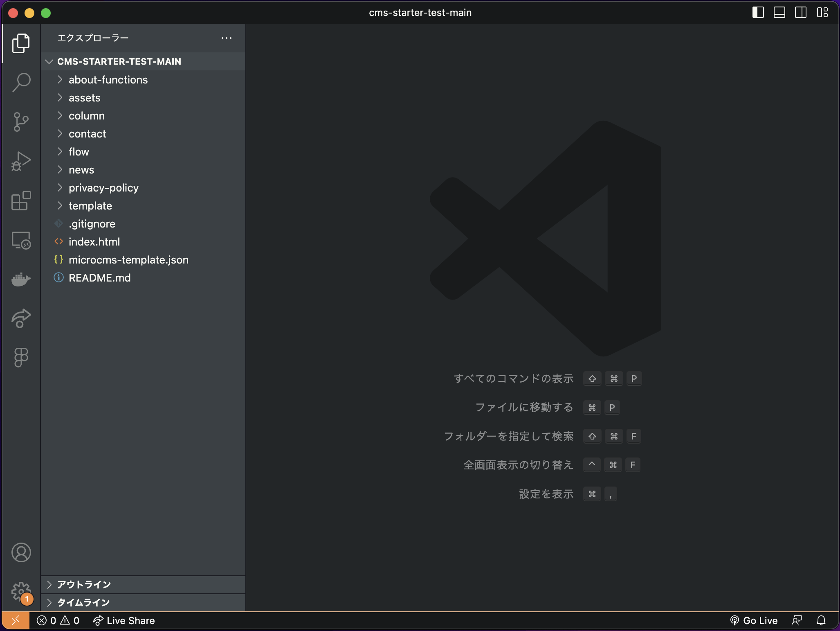
Task: Open microcms-template.json file
Action: tap(143, 260)
